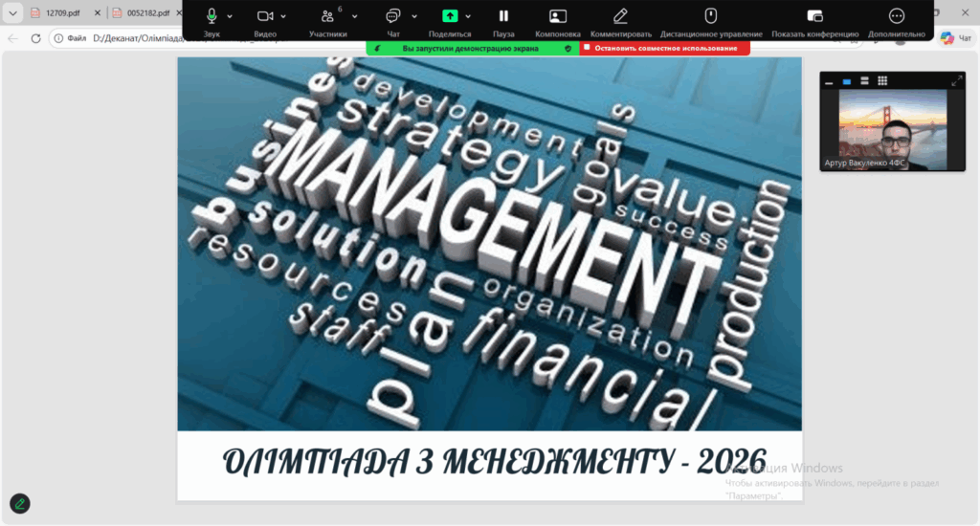Expand audio options arrow beside Звук

230,16
